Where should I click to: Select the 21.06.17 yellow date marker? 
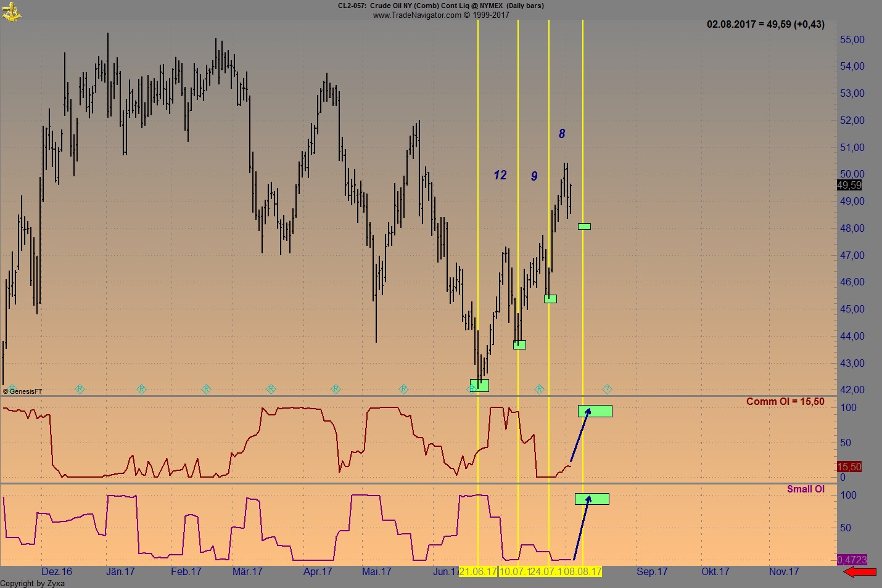[x=478, y=571]
